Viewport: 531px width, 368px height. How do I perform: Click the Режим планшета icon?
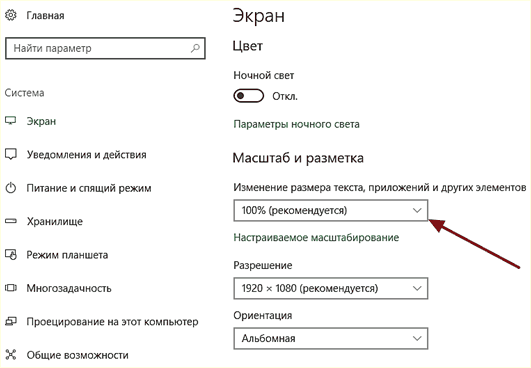(10, 254)
